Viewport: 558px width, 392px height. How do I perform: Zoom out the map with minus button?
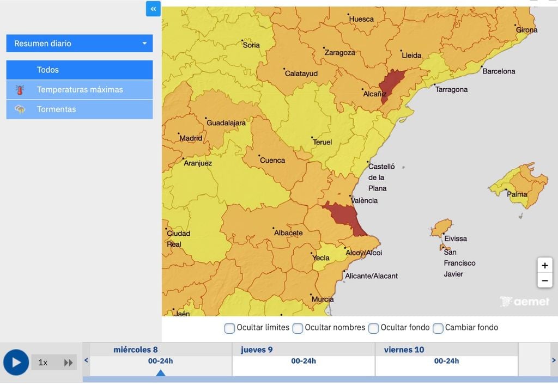point(545,280)
